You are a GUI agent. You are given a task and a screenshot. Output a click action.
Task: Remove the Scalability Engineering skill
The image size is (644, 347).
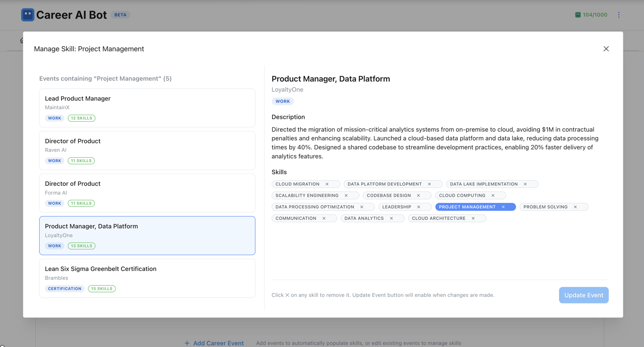[x=346, y=195]
